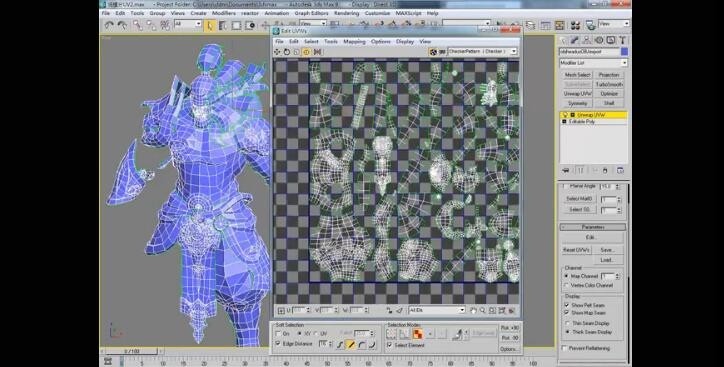Enable the Soft Selection On checkbox
724x367 pixels.
(x=278, y=333)
